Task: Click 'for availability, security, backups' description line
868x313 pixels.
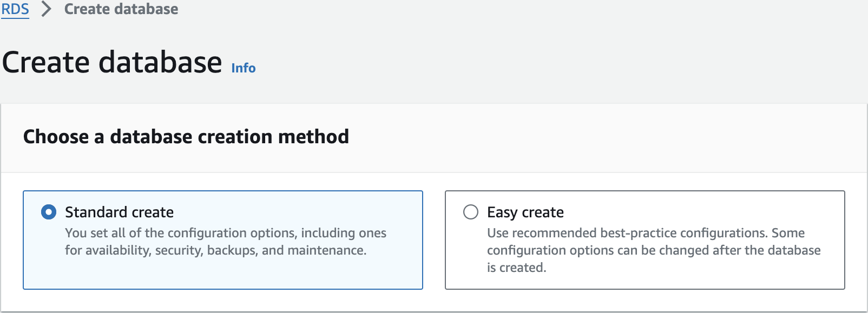Action: [215, 250]
